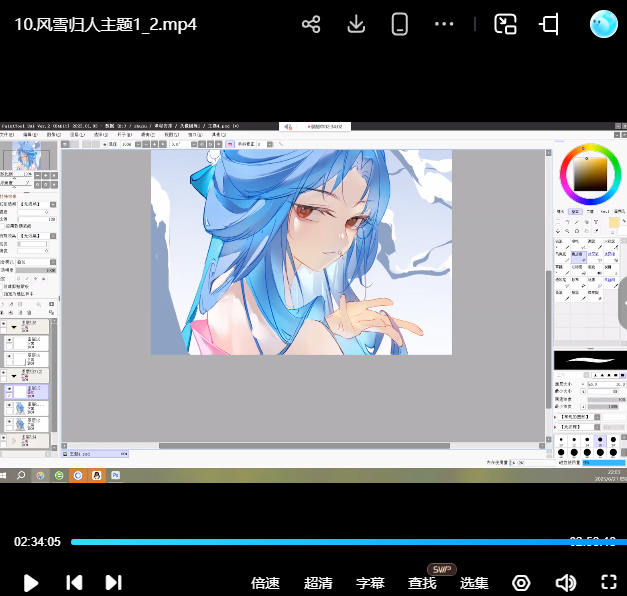Skip to the previous video
The image size is (627, 596).
(x=73, y=582)
